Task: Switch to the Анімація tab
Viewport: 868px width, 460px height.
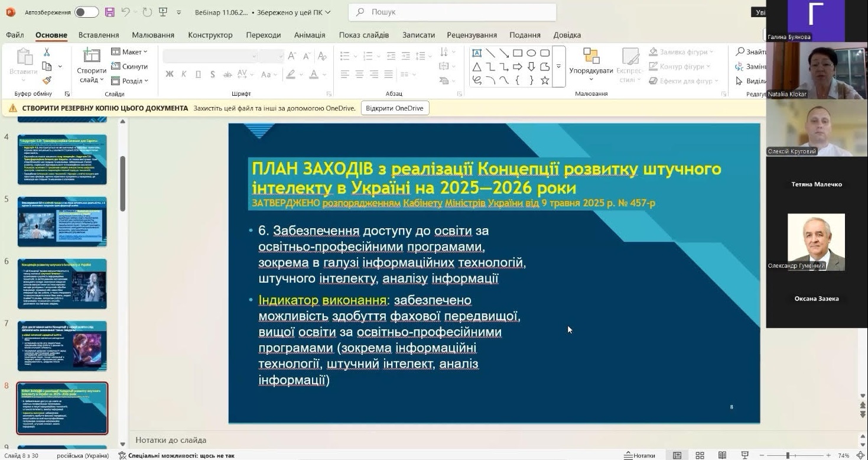Action: [x=310, y=35]
